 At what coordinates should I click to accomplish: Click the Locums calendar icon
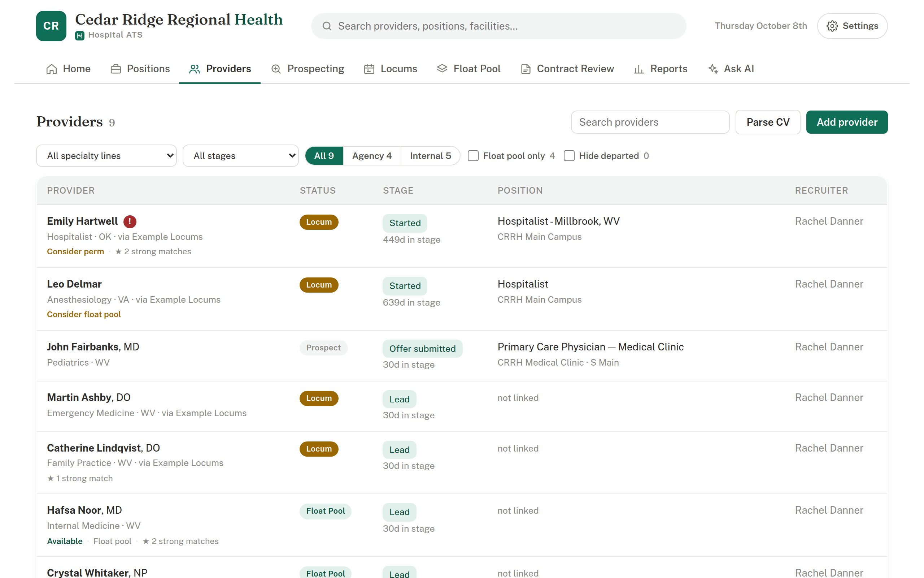369,69
